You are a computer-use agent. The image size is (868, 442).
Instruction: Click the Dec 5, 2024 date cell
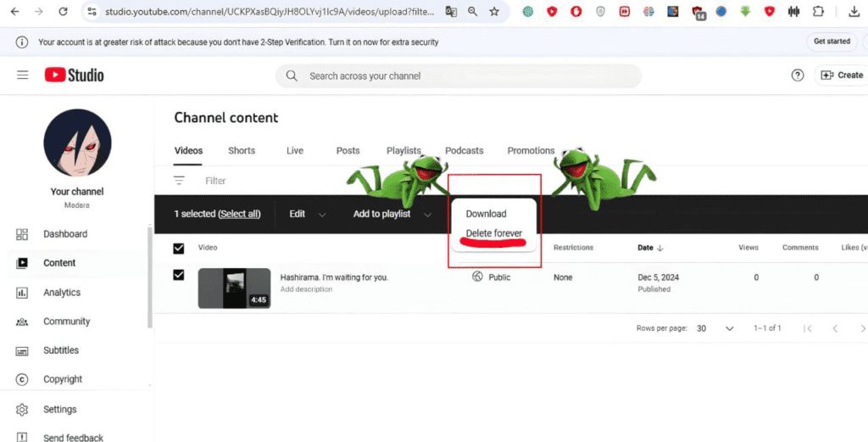[x=658, y=277]
